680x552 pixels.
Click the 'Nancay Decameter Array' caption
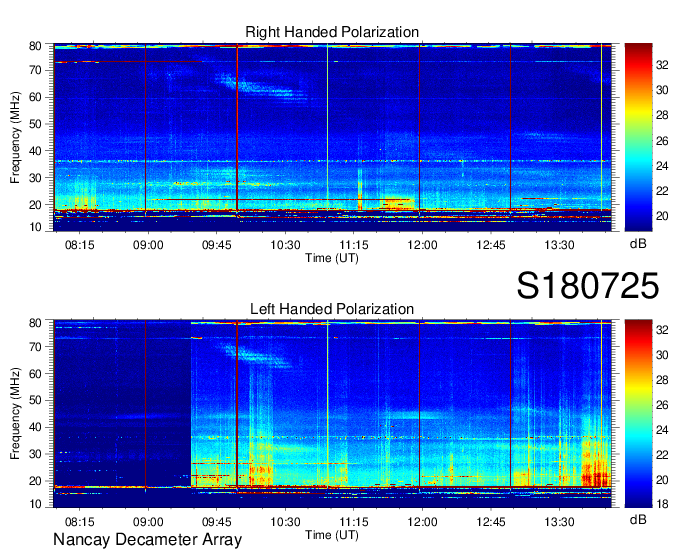coord(147,540)
